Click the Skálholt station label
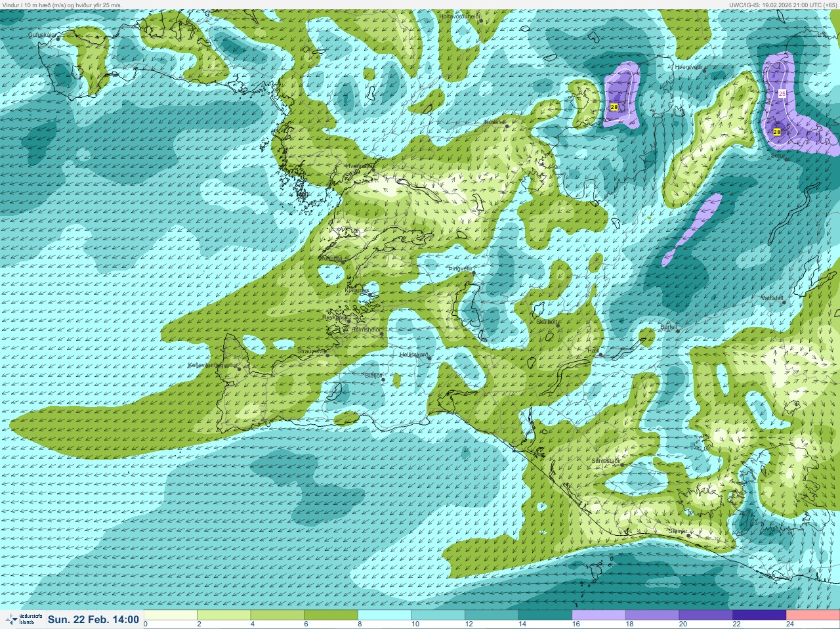840x629 pixels. click(x=547, y=322)
